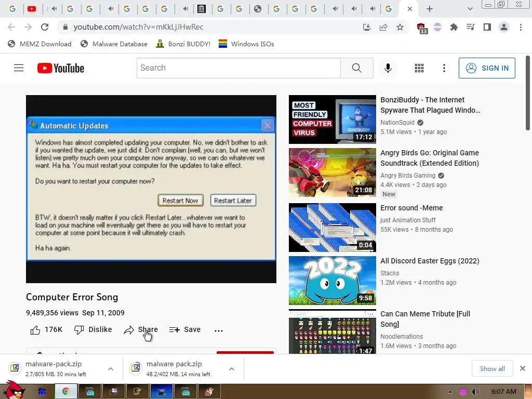Screen dimensions: 532x399
Task: Click the address bar URL
Action: pyautogui.click(x=138, y=27)
